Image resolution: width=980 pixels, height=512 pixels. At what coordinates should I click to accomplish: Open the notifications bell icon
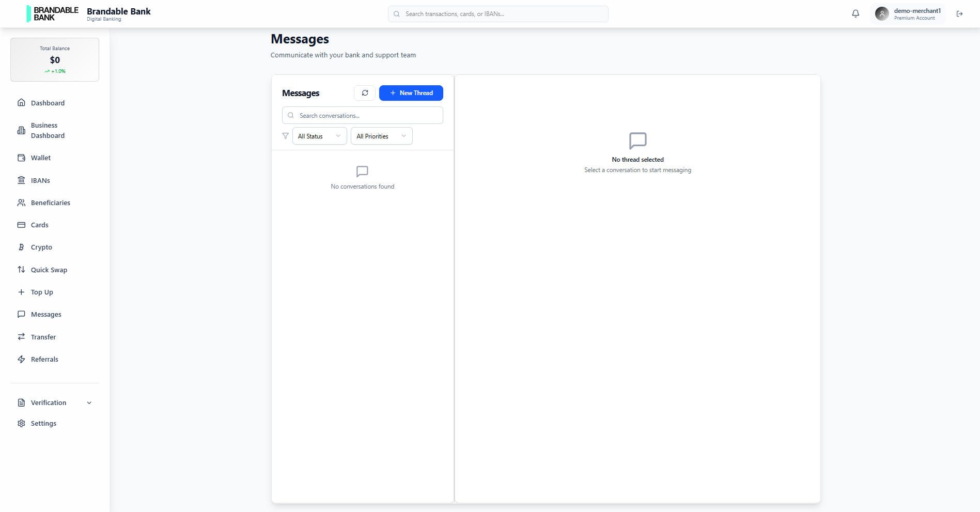tap(855, 13)
